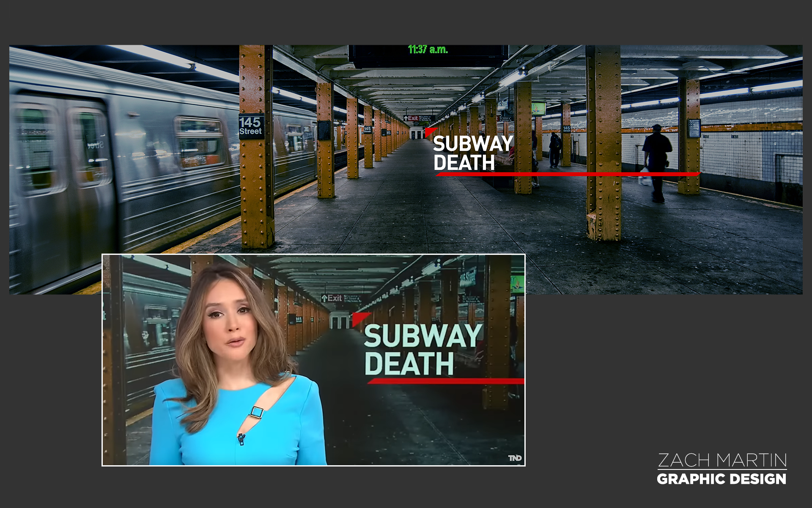The image size is (812, 508).
Task: Click the large 145 Street column sign
Action: click(x=251, y=126)
